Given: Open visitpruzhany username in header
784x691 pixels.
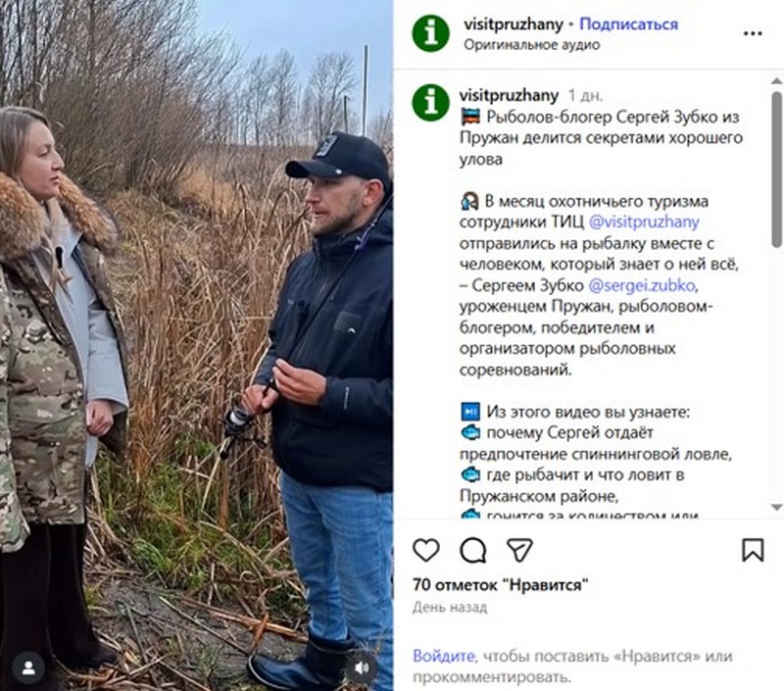Looking at the screenshot, I should pos(513,25).
